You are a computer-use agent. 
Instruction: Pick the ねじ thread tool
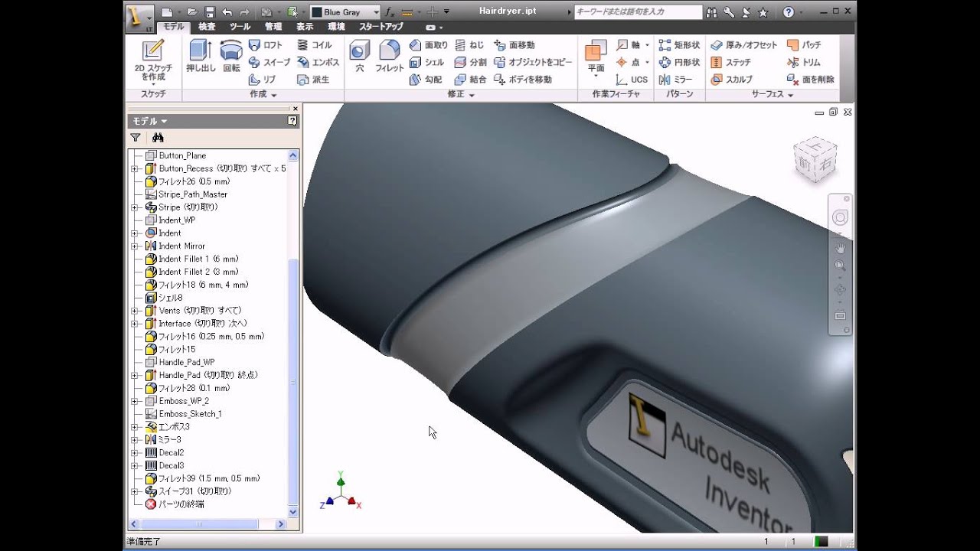point(469,45)
